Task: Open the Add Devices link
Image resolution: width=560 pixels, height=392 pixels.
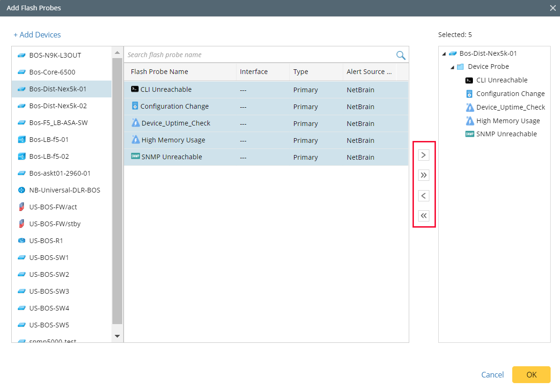Action: click(x=37, y=34)
